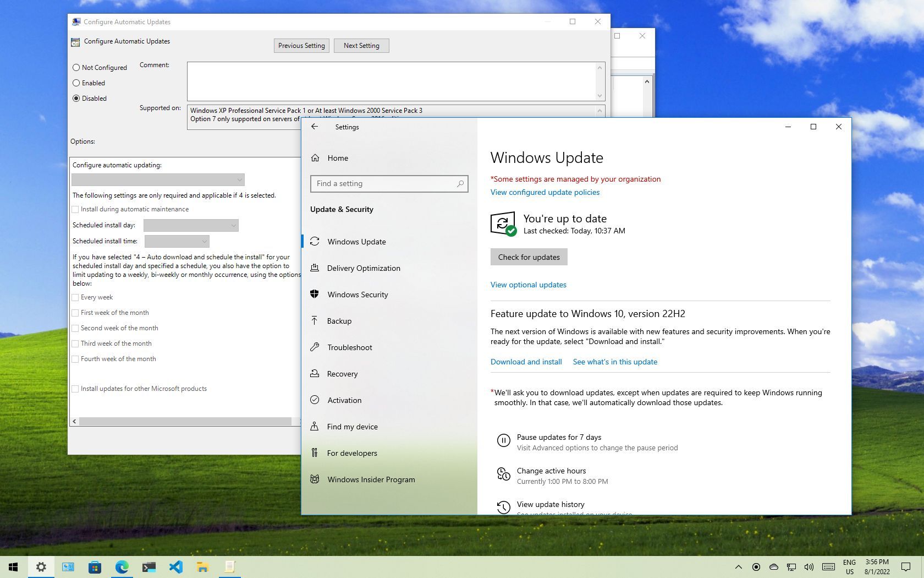Select the Backup section
The image size is (924, 578).
click(x=339, y=321)
